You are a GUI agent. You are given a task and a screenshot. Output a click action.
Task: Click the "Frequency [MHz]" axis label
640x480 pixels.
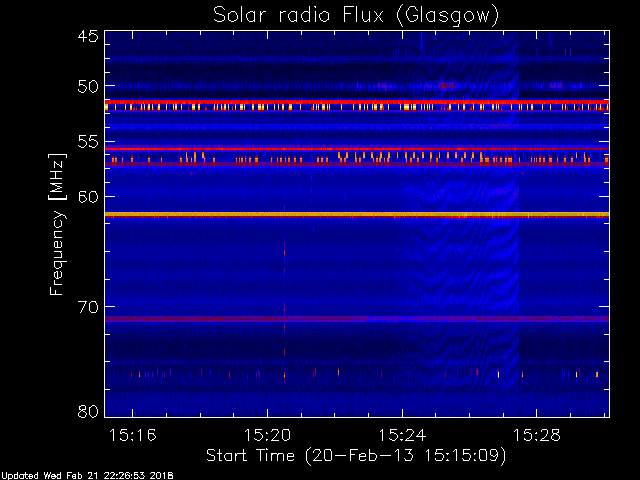(x=57, y=224)
